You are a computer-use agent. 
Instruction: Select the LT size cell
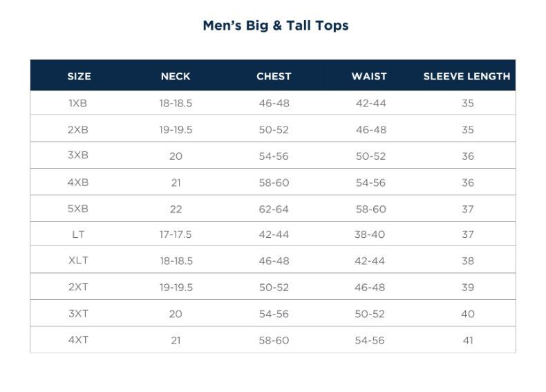[78, 235]
